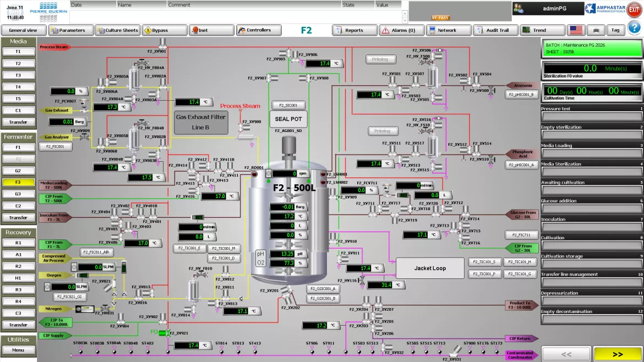644x362 pixels.
Task: Open the Trend view
Action: [x=542, y=30]
